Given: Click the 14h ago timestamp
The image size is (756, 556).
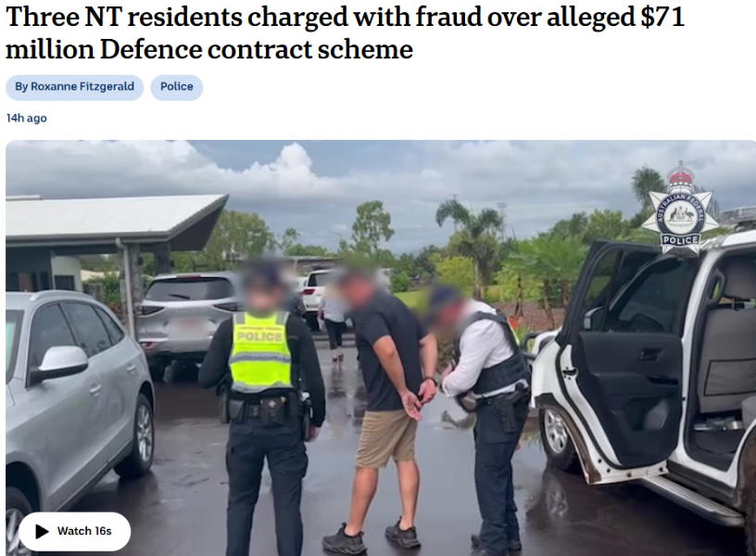Looking at the screenshot, I should (x=27, y=118).
